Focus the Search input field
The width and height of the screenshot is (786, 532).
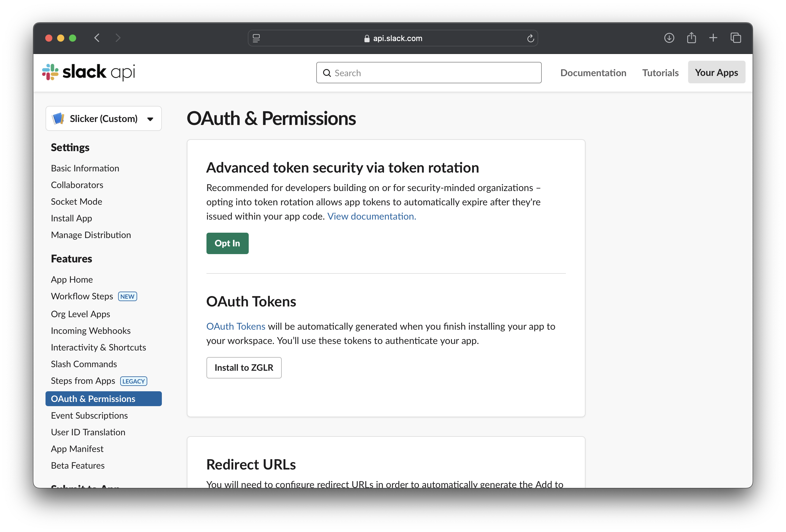[429, 73]
